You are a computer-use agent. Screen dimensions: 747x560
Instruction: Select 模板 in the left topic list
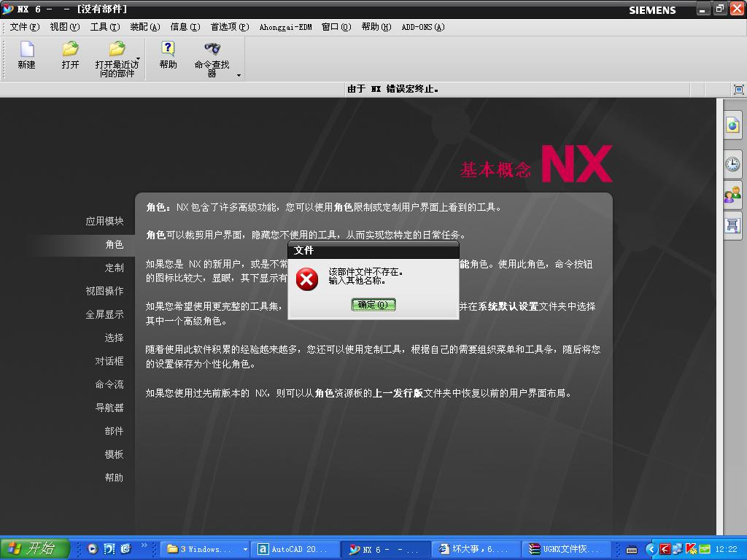tap(115, 454)
